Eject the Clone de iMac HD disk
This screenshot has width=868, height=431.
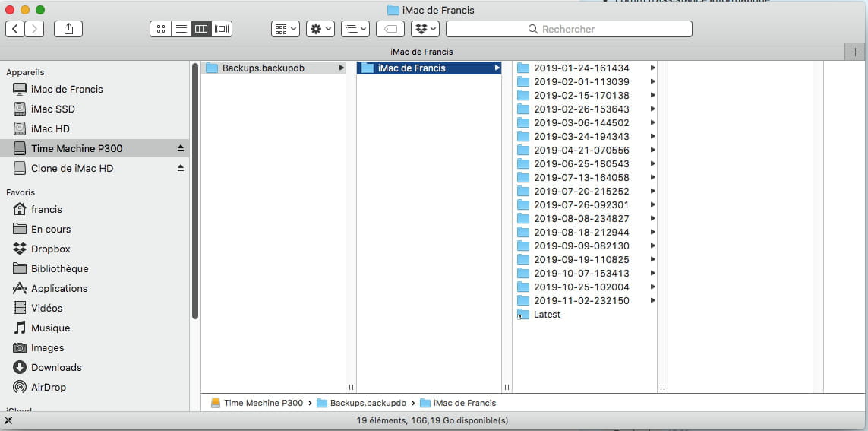(181, 169)
